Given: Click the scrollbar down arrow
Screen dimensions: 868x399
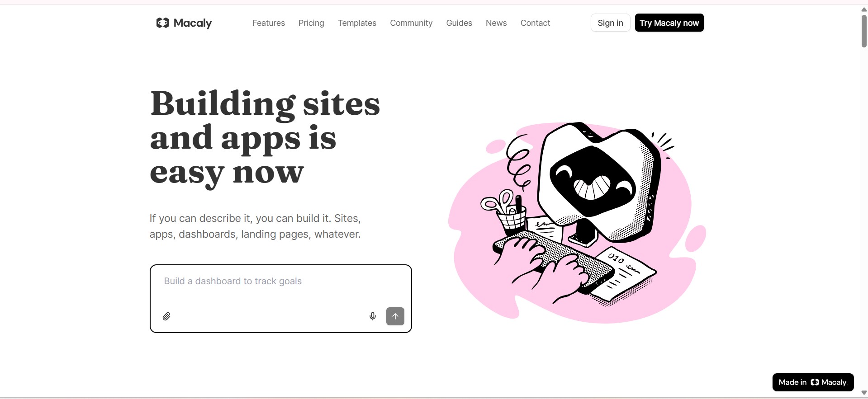Looking at the screenshot, I should 864,393.
